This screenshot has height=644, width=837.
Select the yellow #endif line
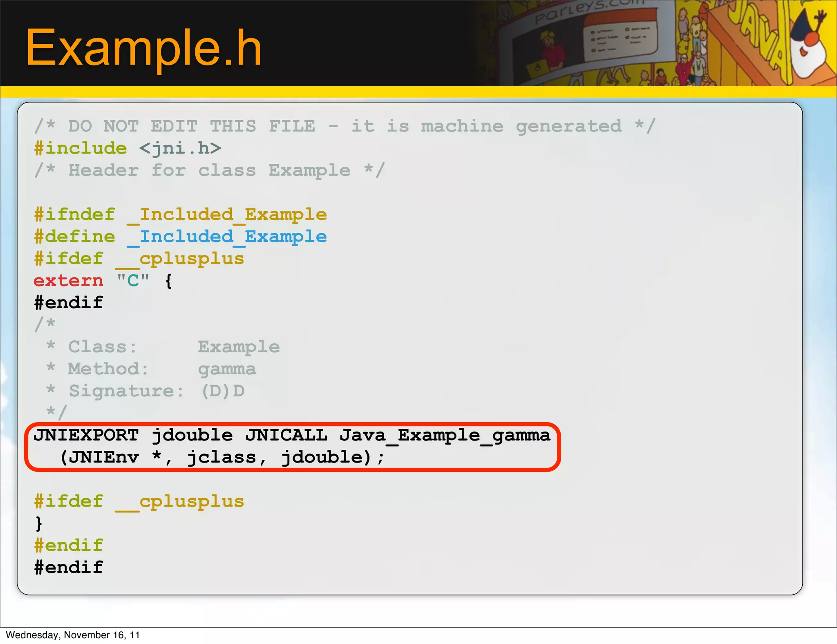[x=69, y=545]
